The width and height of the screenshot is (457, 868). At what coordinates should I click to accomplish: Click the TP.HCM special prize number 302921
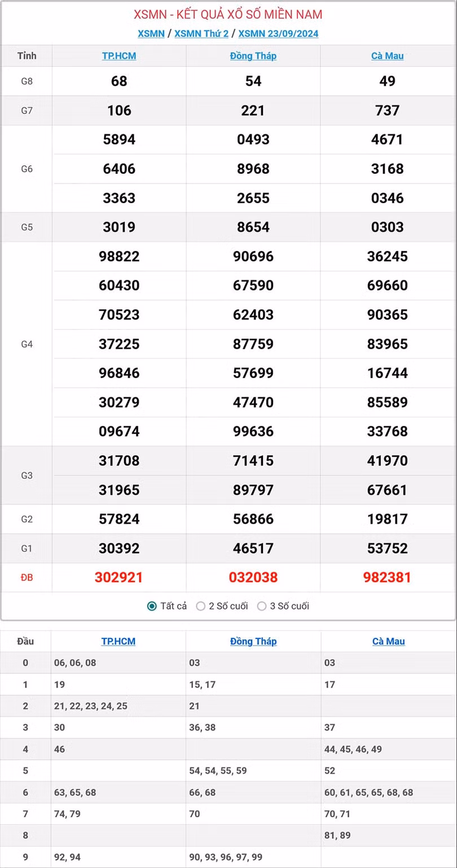click(x=119, y=577)
